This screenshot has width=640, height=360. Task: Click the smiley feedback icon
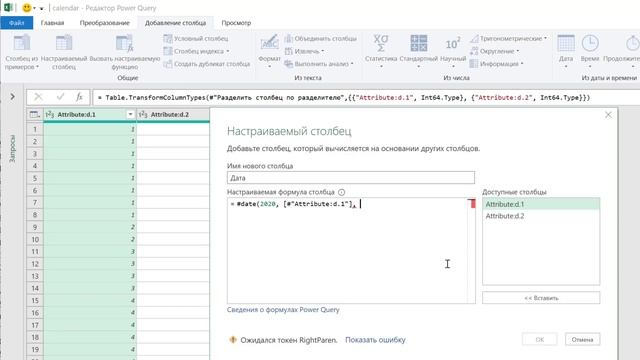pos(27,8)
